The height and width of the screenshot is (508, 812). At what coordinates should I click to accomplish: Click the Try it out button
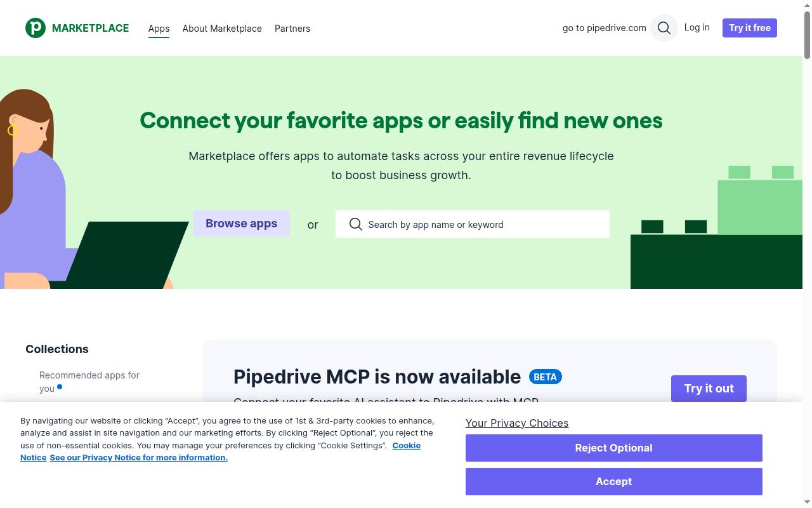709,388
